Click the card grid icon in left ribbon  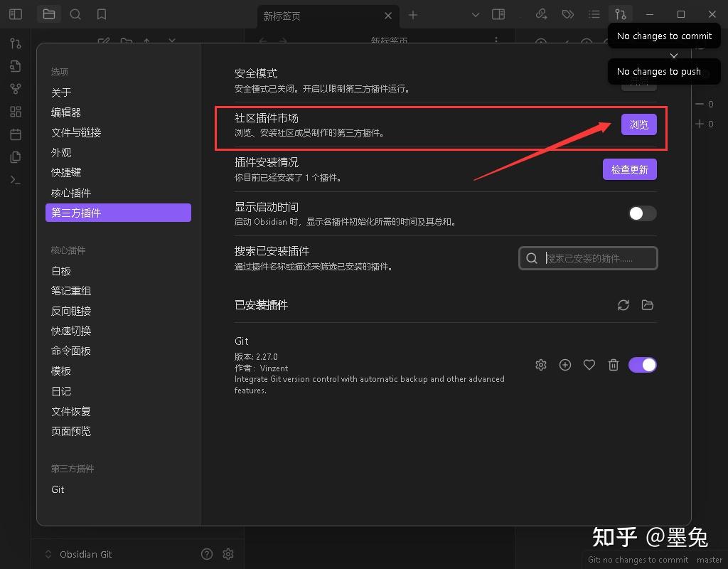(15, 111)
